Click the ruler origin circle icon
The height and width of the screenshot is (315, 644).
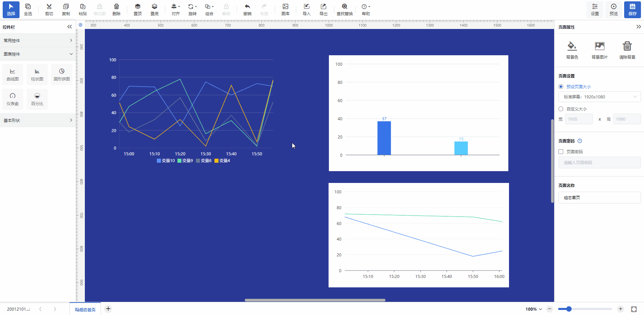(x=80, y=25)
